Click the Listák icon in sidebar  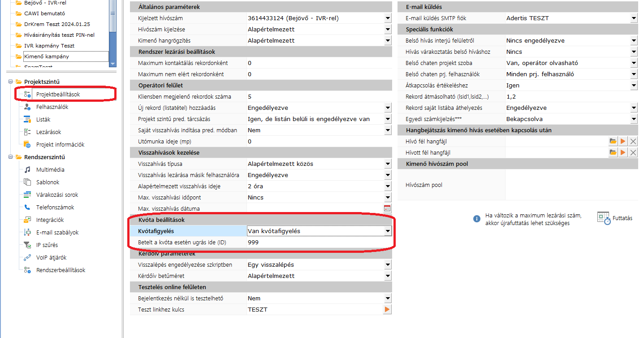[x=27, y=120]
